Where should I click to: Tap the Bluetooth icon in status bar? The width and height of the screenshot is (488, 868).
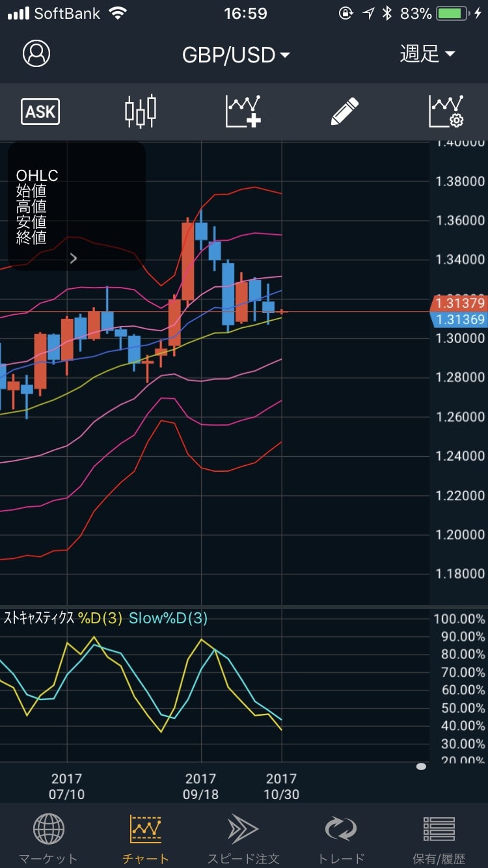coord(387,13)
